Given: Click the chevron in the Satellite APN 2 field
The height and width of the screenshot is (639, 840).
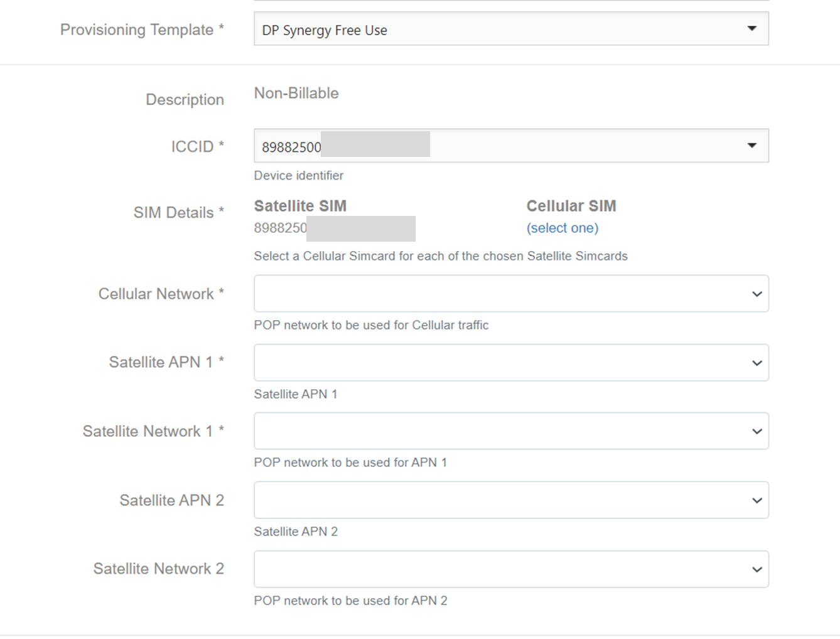Looking at the screenshot, I should point(757,501).
